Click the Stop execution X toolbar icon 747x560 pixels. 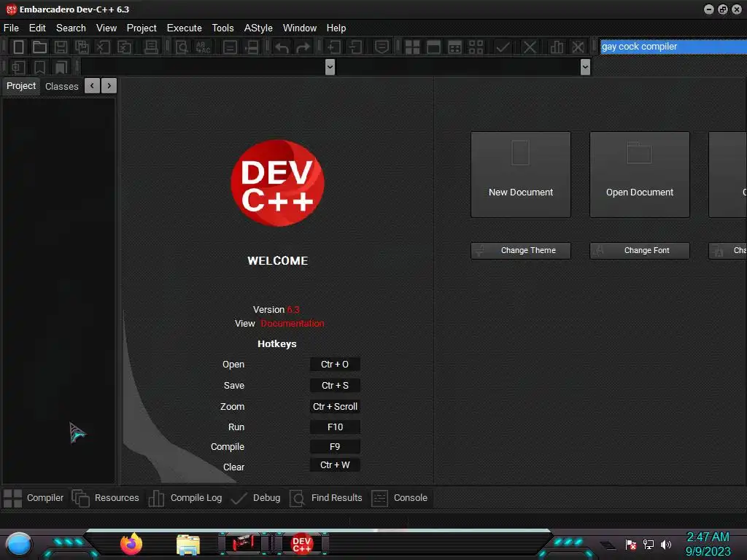(530, 47)
